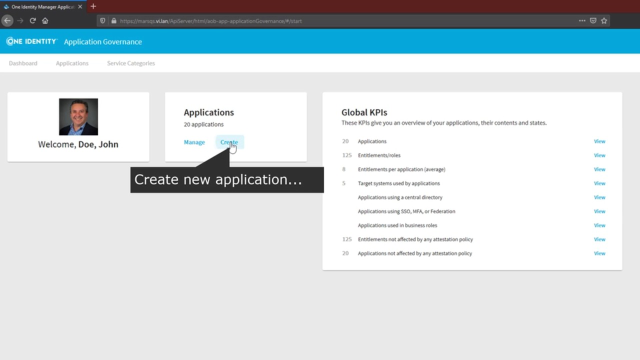The image size is (640, 360).
Task: View Applications using a central directory KPI
Action: pos(600,197)
